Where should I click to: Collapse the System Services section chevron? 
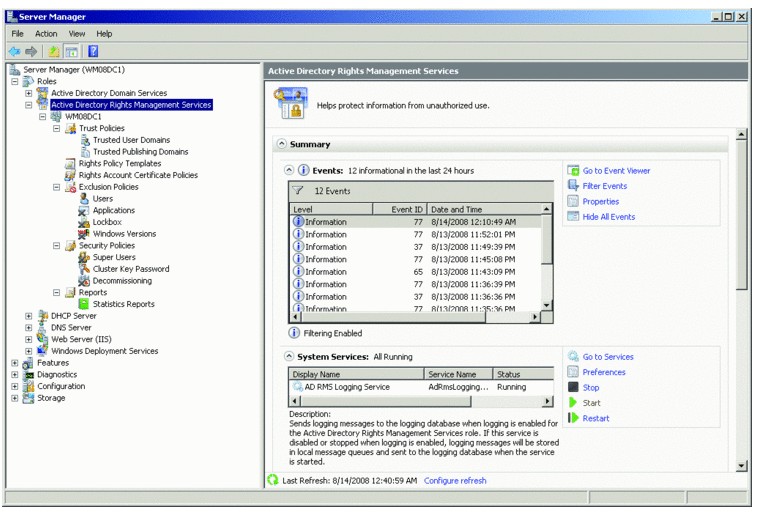[x=289, y=356]
